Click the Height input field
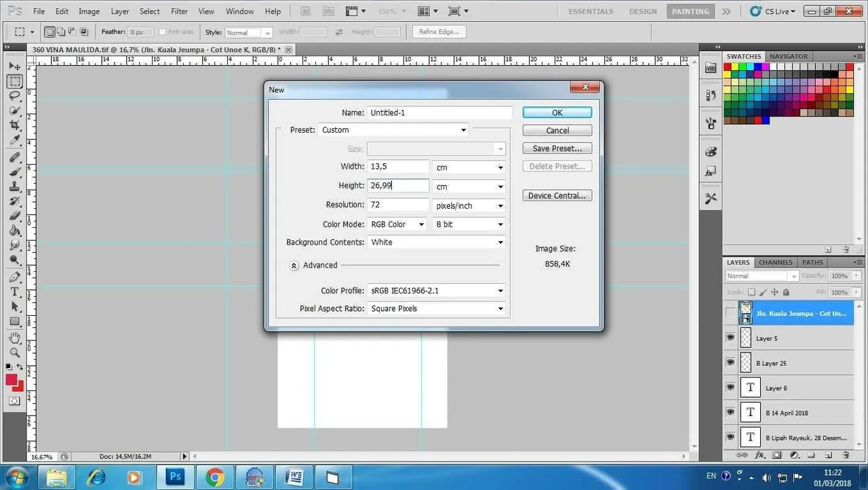Screen dimensions: 868x490 398,186
